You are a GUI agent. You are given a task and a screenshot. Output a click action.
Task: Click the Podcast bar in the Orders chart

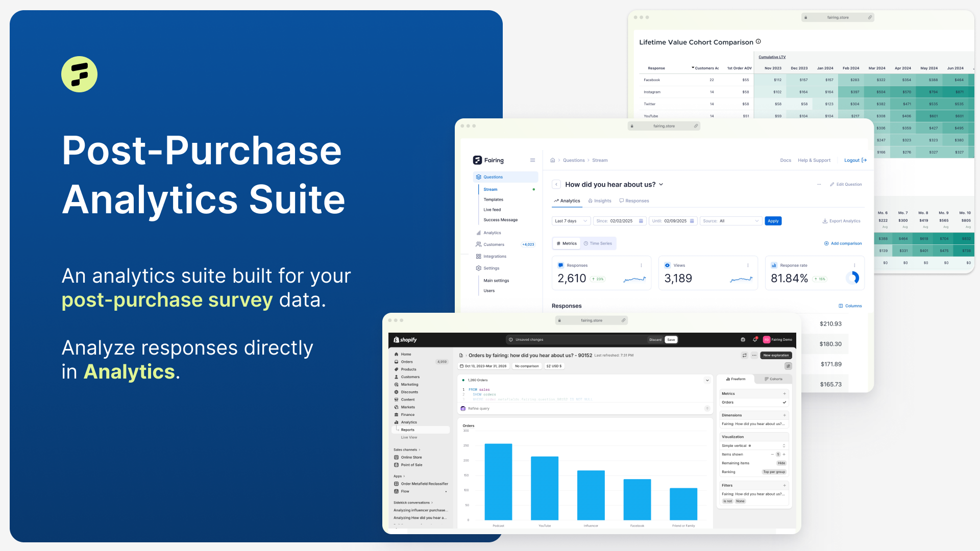point(498,482)
